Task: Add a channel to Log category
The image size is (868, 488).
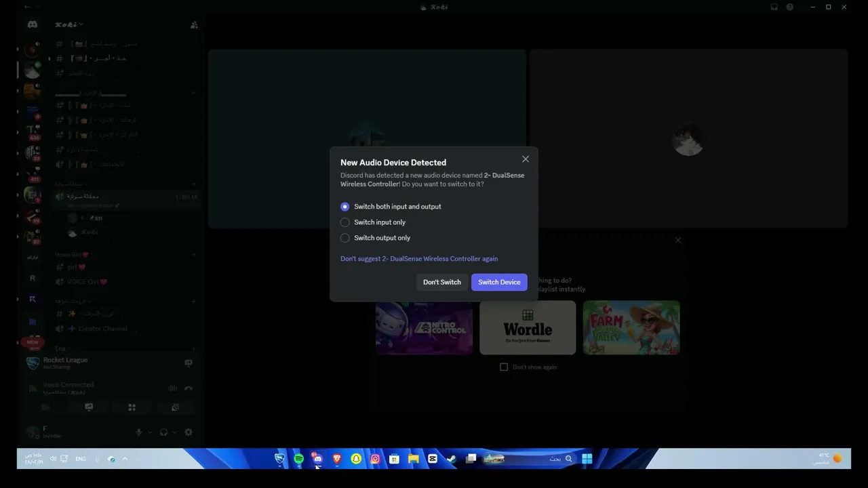Action: (194, 348)
